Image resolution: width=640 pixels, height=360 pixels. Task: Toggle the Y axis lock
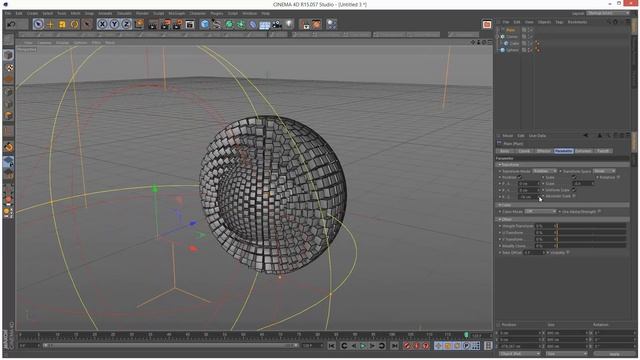coord(115,24)
